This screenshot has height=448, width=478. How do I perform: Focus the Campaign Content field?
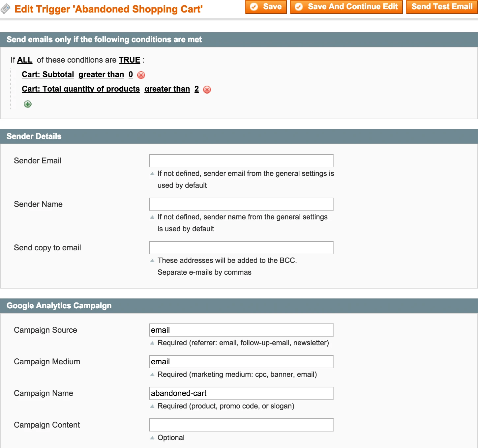coord(241,425)
